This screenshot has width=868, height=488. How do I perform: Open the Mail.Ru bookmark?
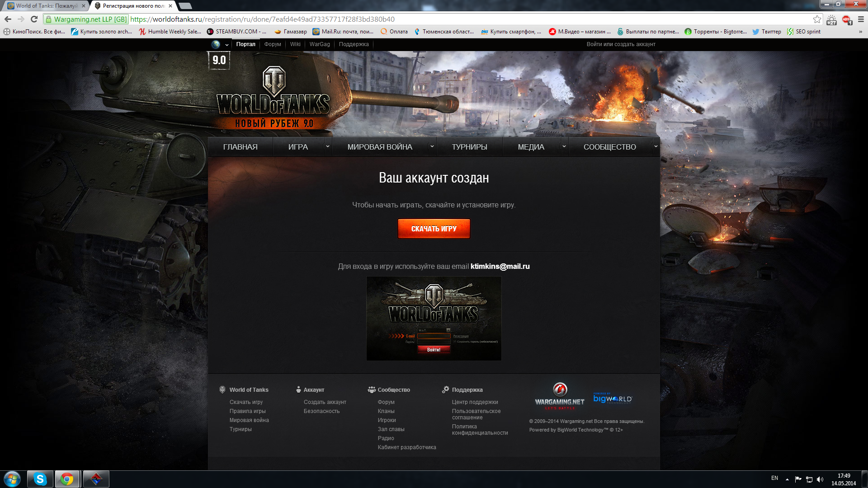343,32
